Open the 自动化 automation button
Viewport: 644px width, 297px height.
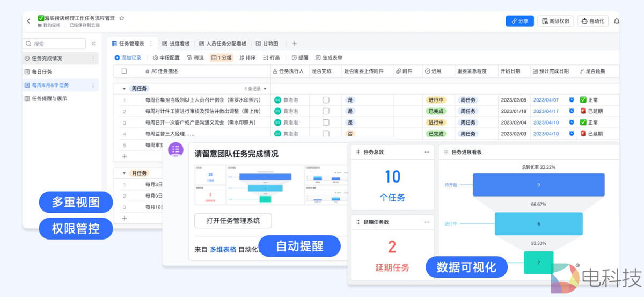(592, 21)
